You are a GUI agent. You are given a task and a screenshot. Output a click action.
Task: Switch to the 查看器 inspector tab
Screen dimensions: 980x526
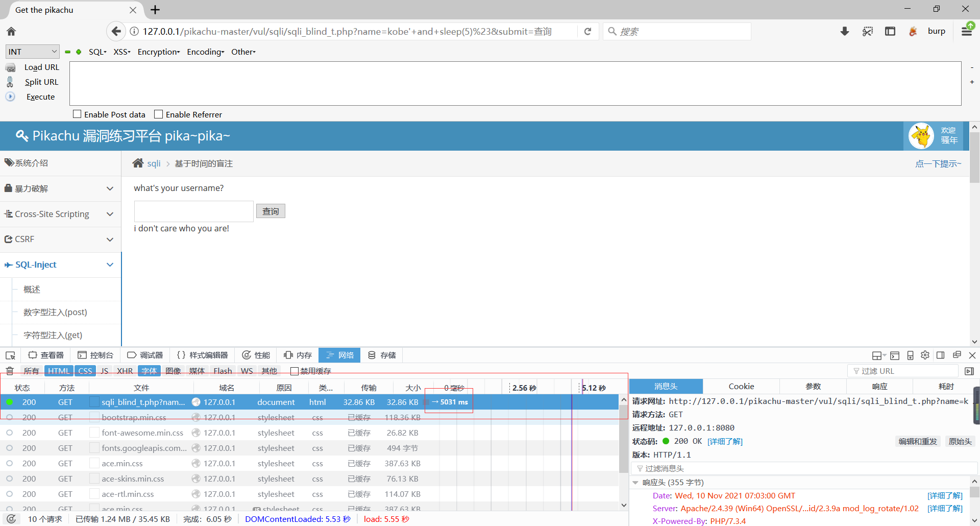pos(46,355)
